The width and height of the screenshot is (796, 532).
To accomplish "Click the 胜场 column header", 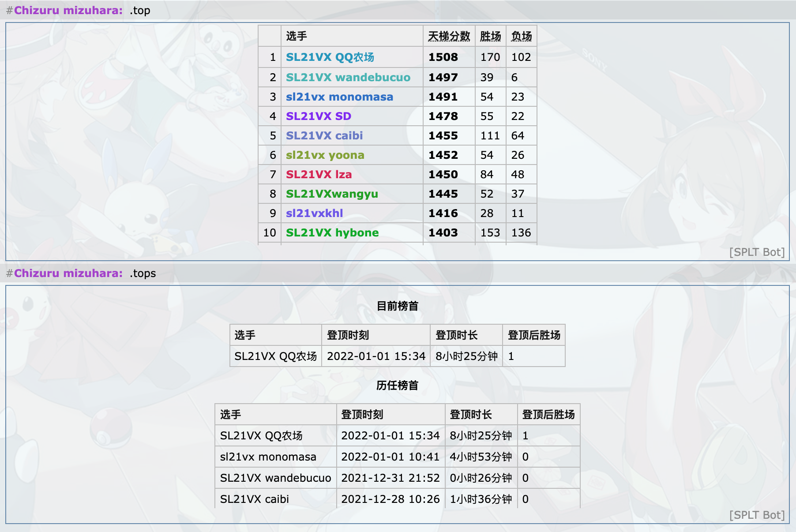I will pos(490,36).
